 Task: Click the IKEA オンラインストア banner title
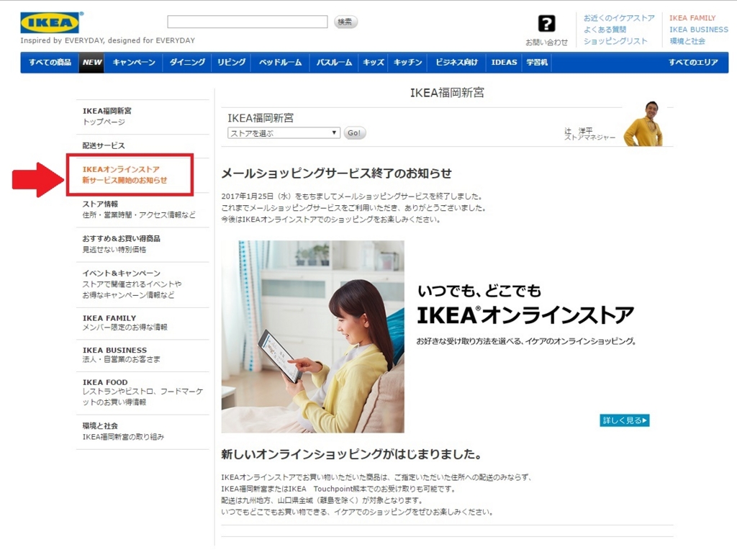525,315
